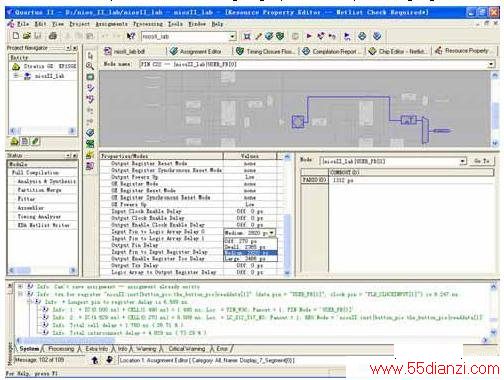This screenshot has height=380, width=504.
Task: Click the Open file folder icon
Action: coord(27,36)
